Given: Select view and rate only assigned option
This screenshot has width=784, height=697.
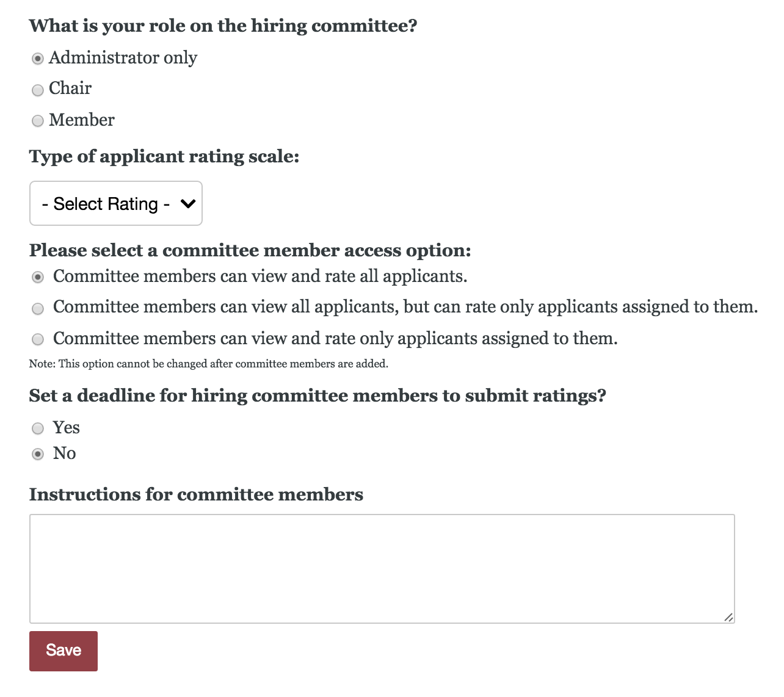Looking at the screenshot, I should click(38, 339).
